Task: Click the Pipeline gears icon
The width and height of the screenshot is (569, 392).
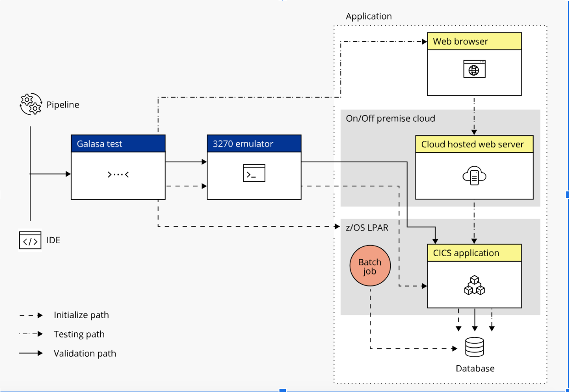Action: [x=30, y=104]
